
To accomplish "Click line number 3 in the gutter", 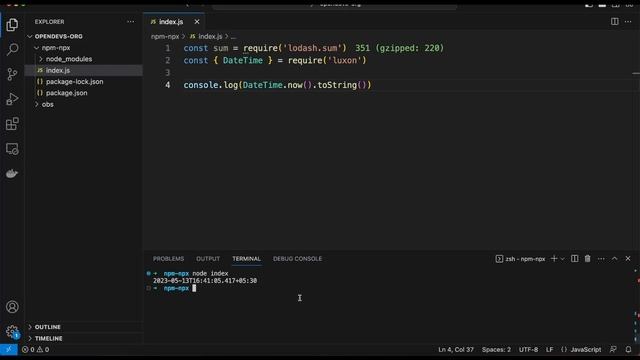I will [x=167, y=73].
